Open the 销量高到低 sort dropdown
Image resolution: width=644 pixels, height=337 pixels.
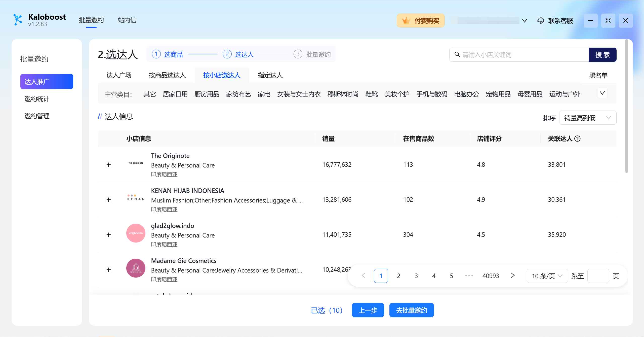[x=588, y=118]
